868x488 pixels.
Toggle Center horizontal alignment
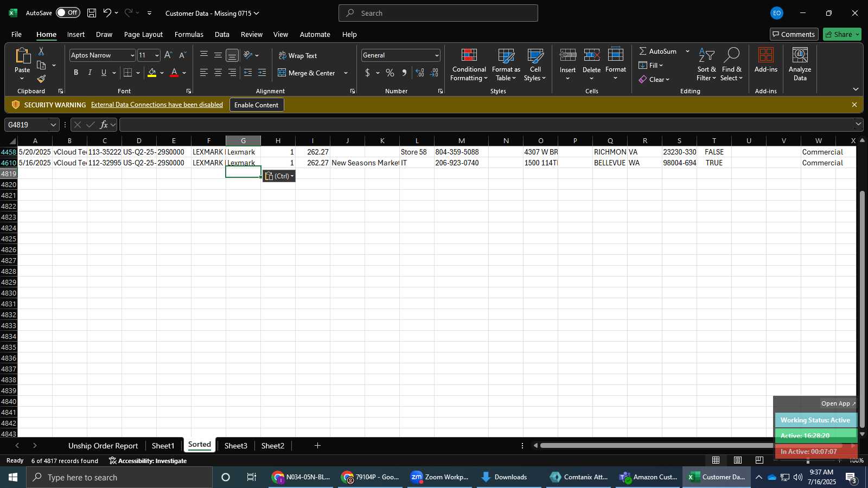click(x=218, y=73)
